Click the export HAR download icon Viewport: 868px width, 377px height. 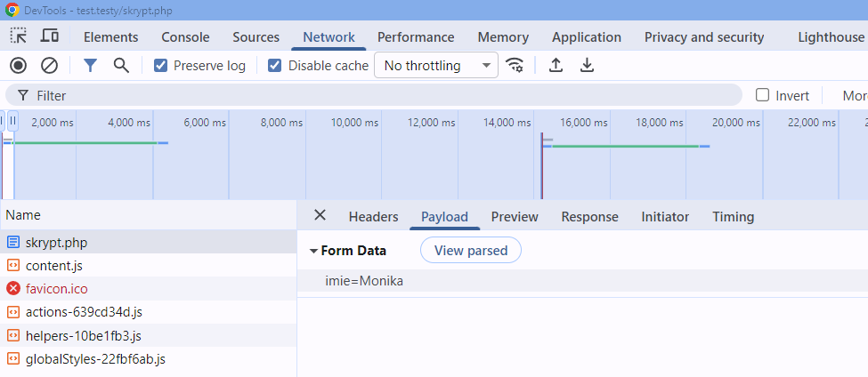[587, 65]
